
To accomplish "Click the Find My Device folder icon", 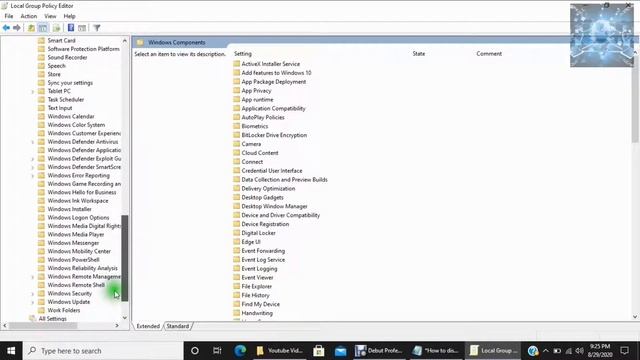I will tap(237, 304).
